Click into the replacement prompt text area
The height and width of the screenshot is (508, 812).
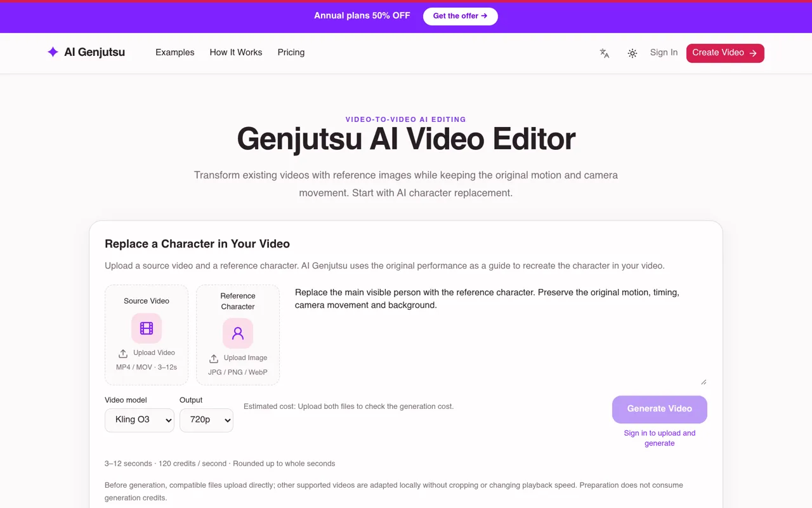tap(501, 335)
